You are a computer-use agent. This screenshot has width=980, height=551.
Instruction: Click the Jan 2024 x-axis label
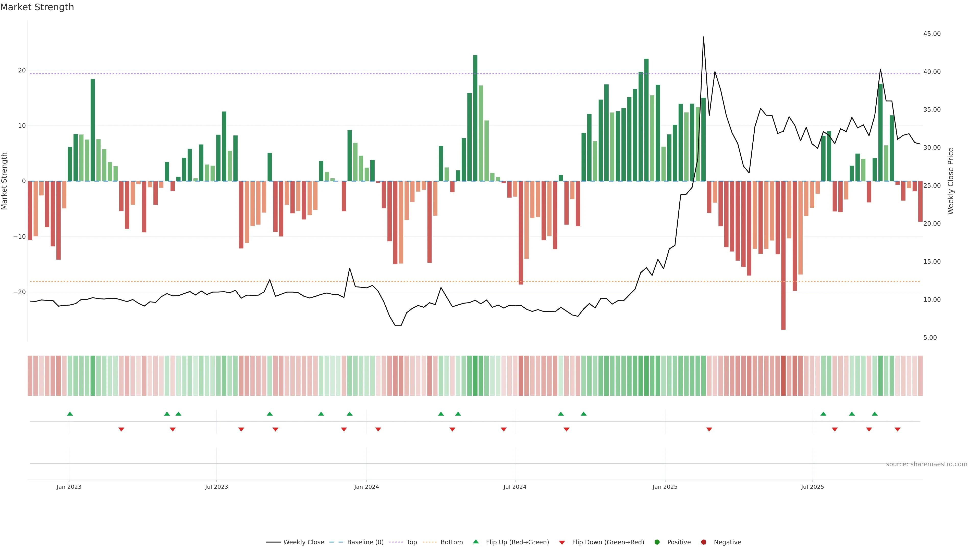coord(366,487)
